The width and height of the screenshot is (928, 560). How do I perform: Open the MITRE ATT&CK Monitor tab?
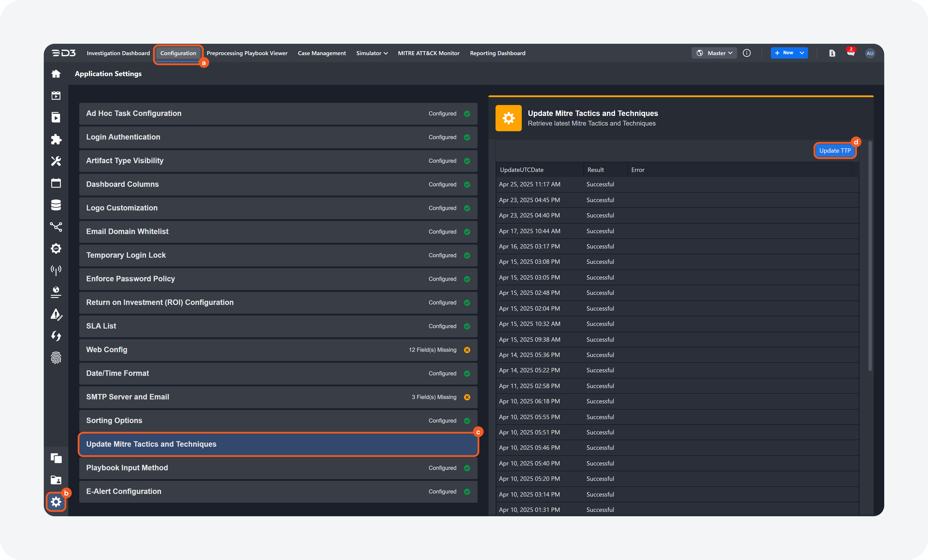pos(429,53)
